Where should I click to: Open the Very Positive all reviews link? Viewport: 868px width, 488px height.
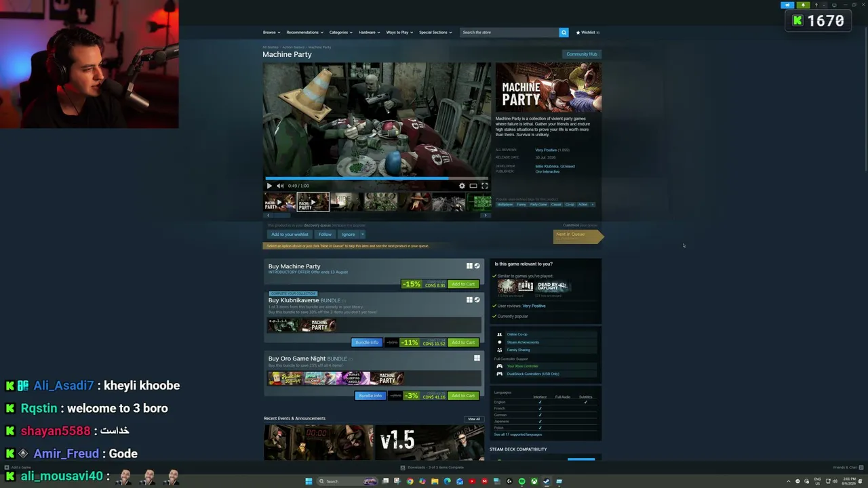[546, 150]
